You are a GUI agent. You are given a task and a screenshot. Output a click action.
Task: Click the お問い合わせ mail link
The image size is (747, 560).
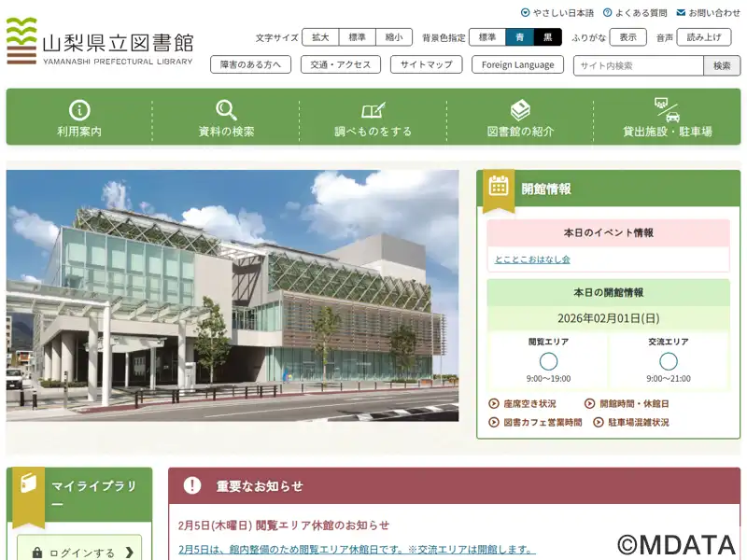(708, 13)
